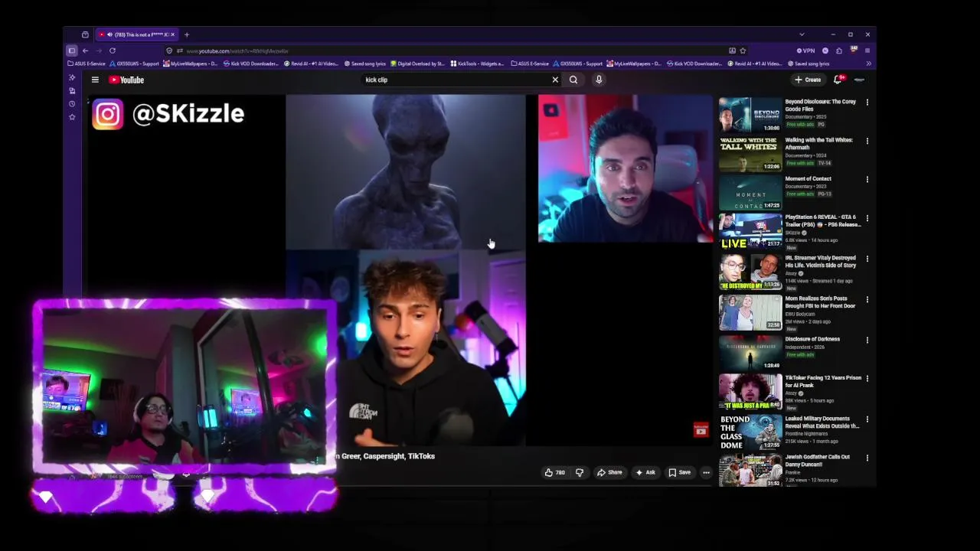This screenshot has height=551, width=980.
Task: Bookmark this page with the star icon
Action: coord(743,51)
